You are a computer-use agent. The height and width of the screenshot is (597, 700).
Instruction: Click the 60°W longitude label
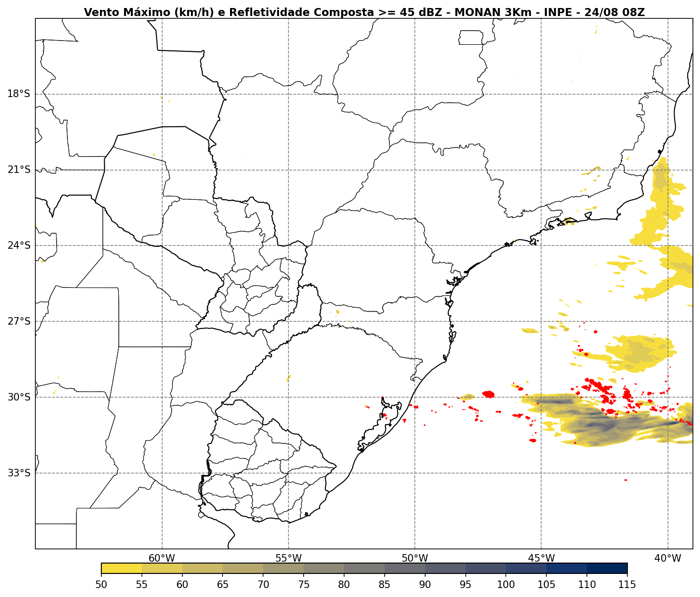(x=162, y=558)
